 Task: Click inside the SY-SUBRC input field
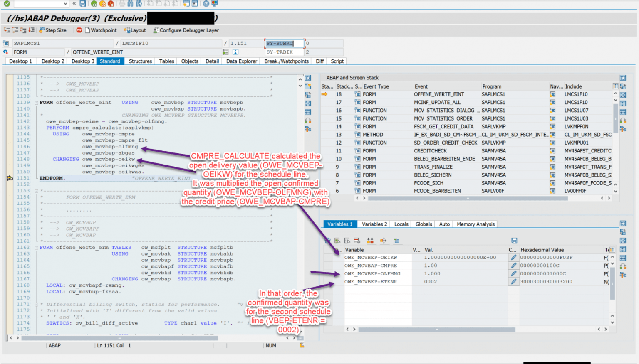[284, 43]
